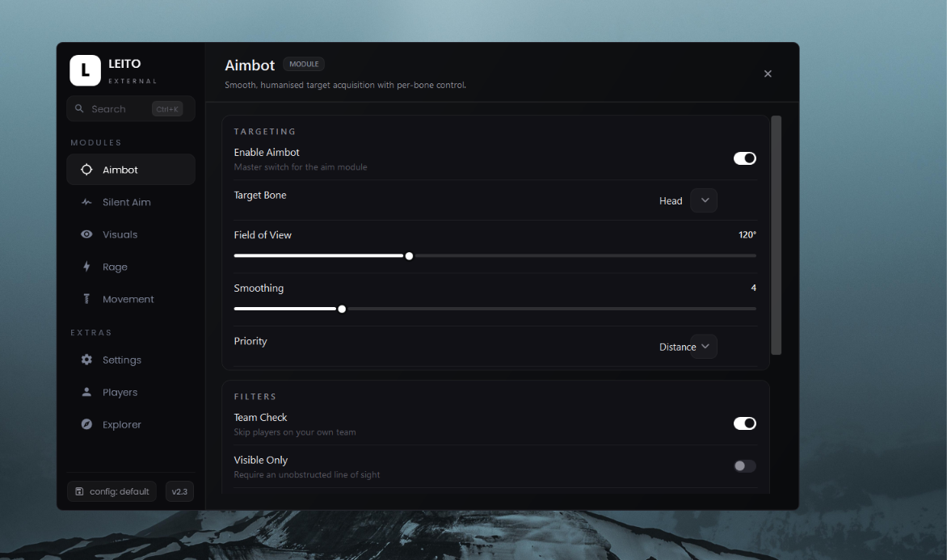Focus the Search input field
The width and height of the screenshot is (947, 560).
[130, 109]
